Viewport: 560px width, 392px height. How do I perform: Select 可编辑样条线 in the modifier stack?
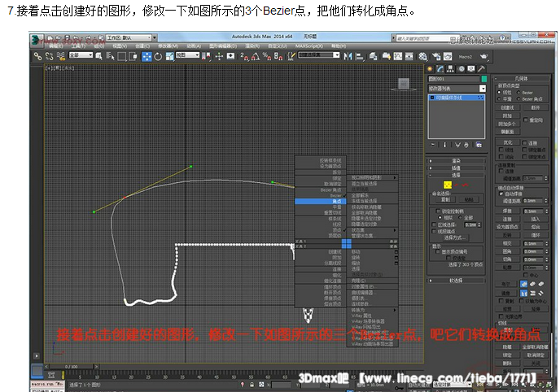tap(456, 98)
